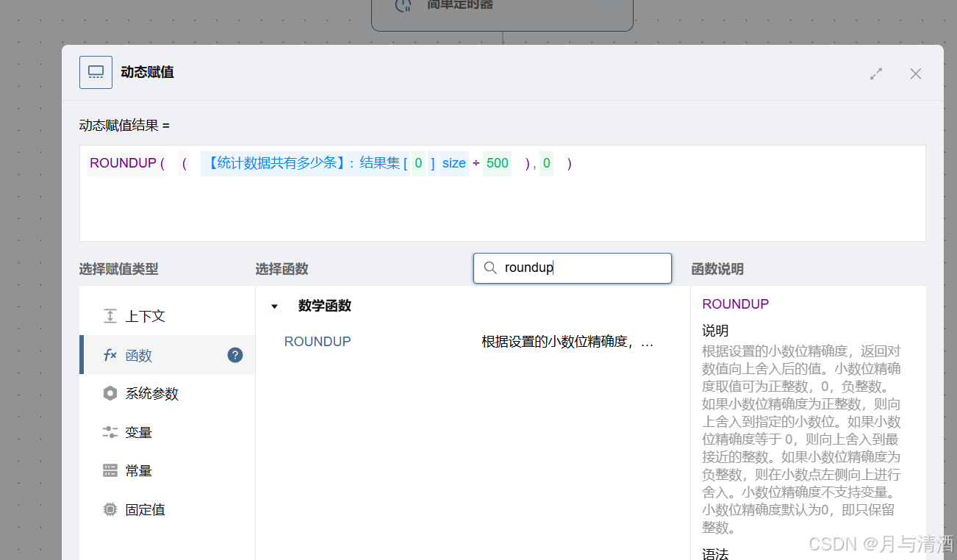Click the 选择赋值类型 heading

coord(118,269)
